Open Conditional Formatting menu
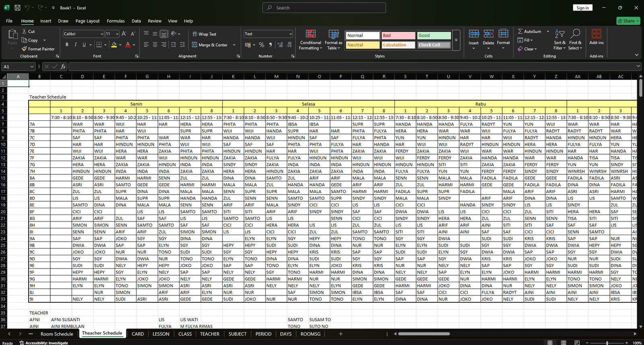Screen dimensions: 644x345 310,40
